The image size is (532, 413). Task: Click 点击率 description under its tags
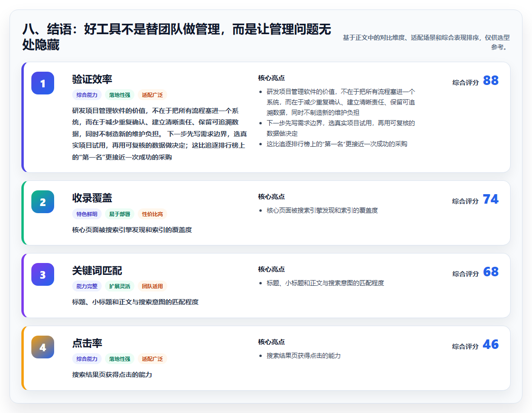(x=112, y=375)
